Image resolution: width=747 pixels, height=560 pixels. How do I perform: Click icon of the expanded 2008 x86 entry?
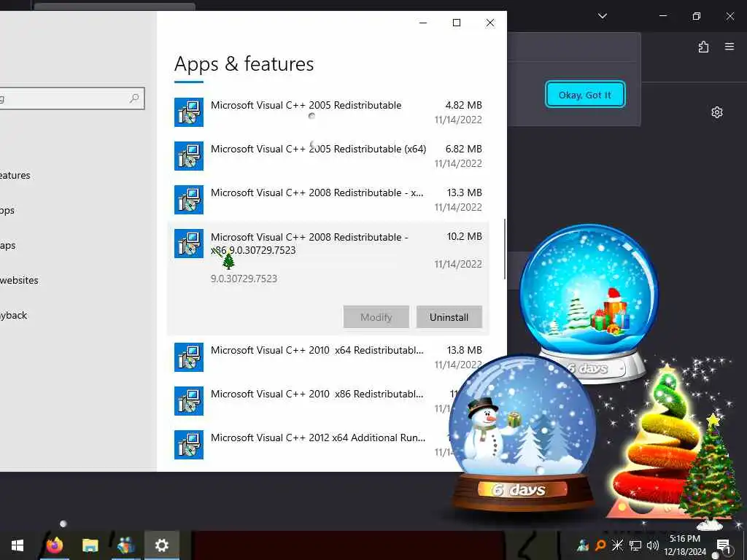point(189,244)
